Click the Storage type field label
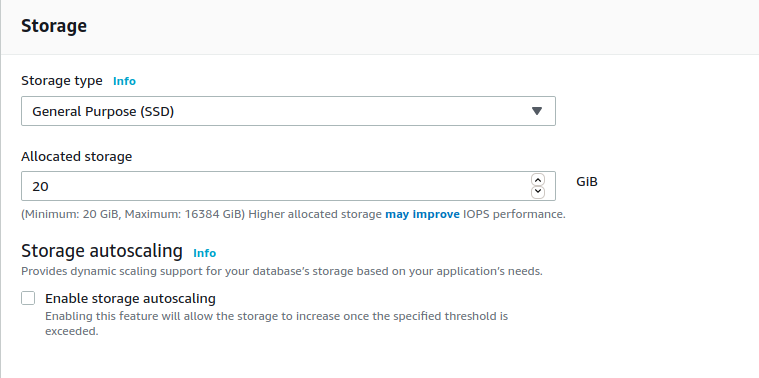Viewport: 759px width, 378px height. tap(62, 81)
